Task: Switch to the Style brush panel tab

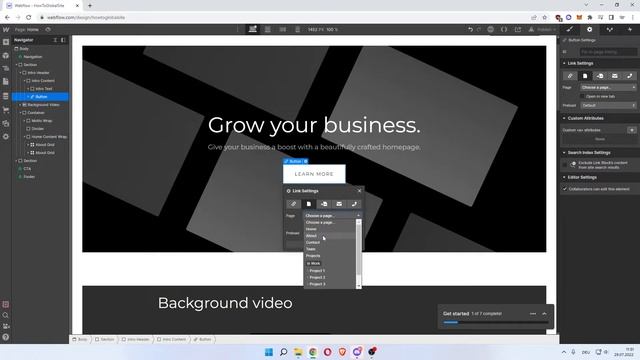Action: (x=570, y=29)
